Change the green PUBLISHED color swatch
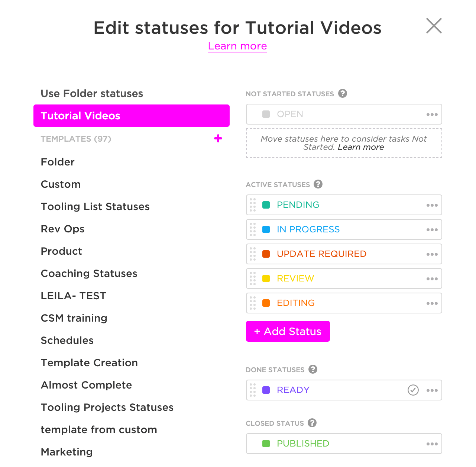 [x=266, y=444]
